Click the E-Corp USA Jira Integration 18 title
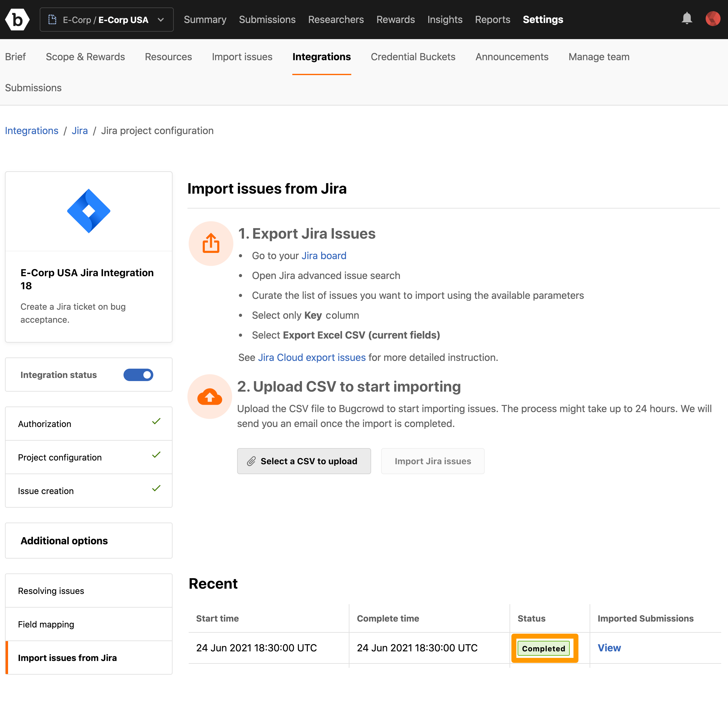 pyautogui.click(x=87, y=279)
